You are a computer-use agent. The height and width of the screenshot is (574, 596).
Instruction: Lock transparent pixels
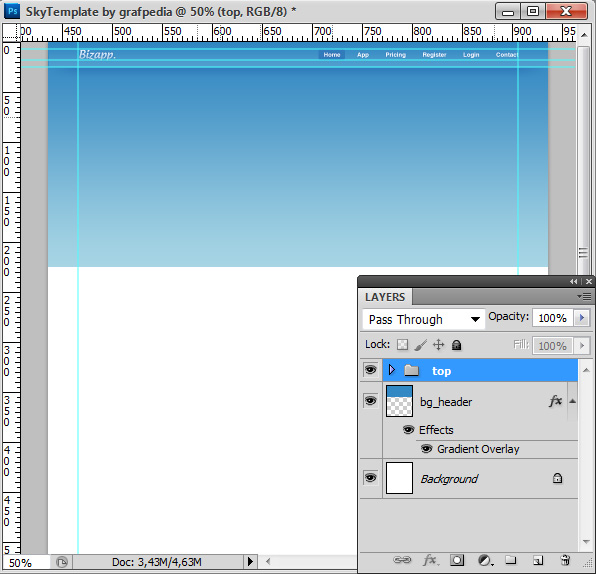coord(402,345)
